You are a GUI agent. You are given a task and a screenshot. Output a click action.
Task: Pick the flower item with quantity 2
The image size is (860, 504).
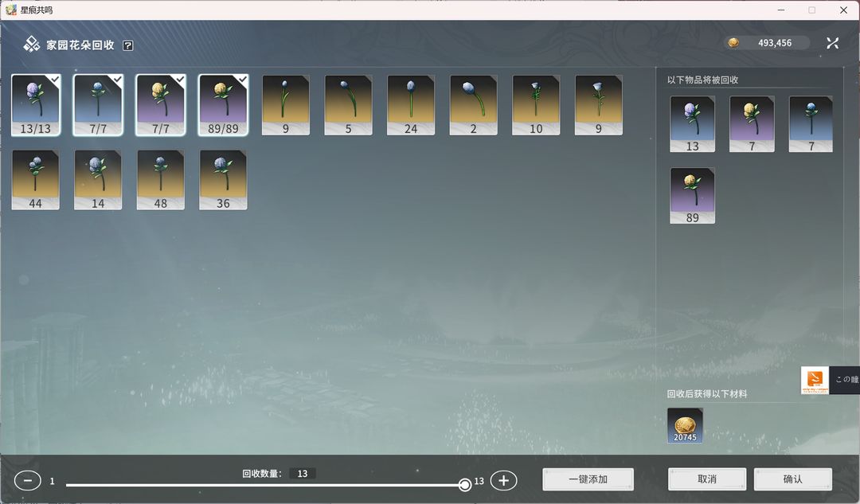point(473,104)
